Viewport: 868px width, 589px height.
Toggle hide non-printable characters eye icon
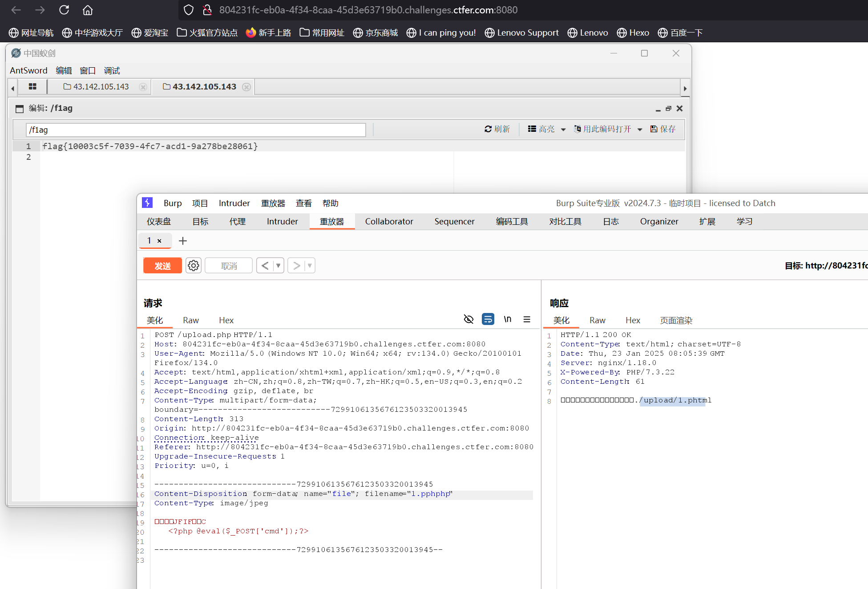coord(468,319)
